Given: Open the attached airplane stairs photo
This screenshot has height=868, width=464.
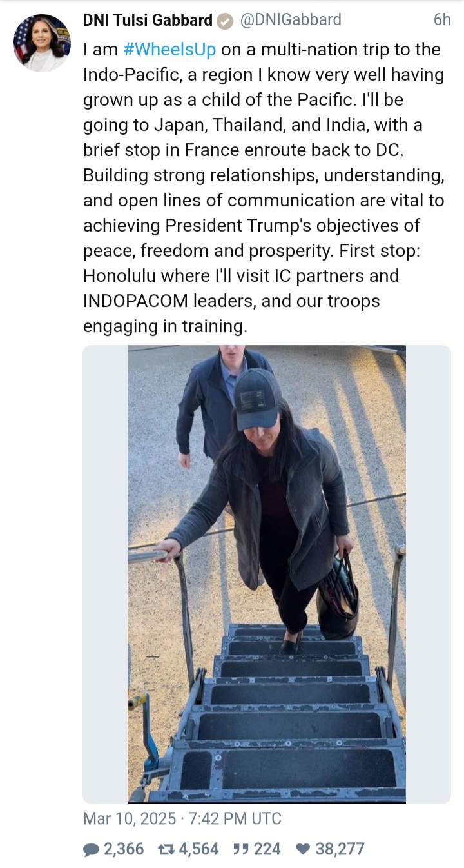Looking at the screenshot, I should (x=267, y=574).
